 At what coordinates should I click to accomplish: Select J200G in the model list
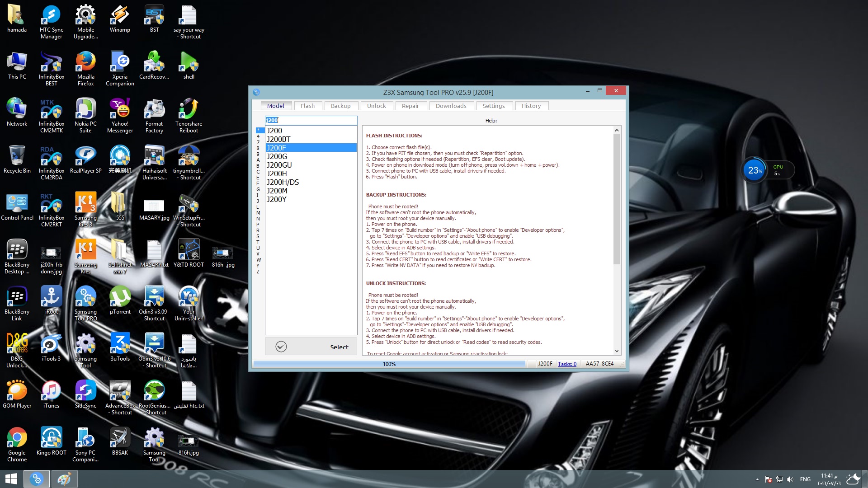[x=311, y=156]
